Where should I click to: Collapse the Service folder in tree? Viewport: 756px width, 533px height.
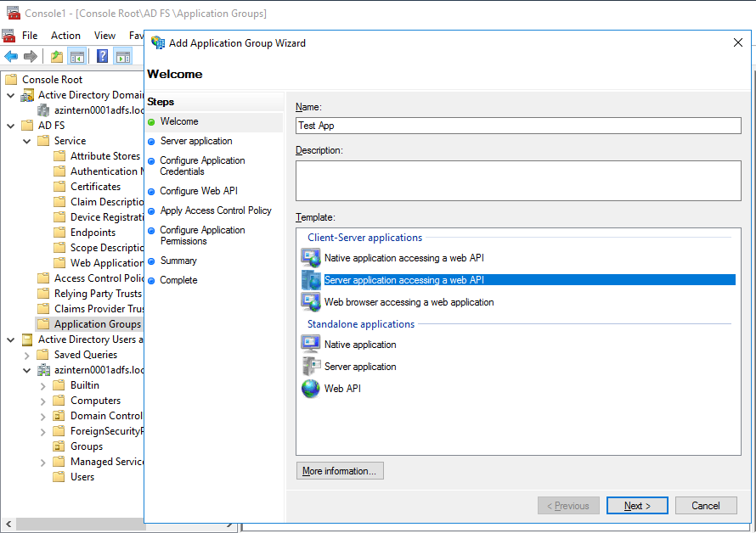(27, 141)
